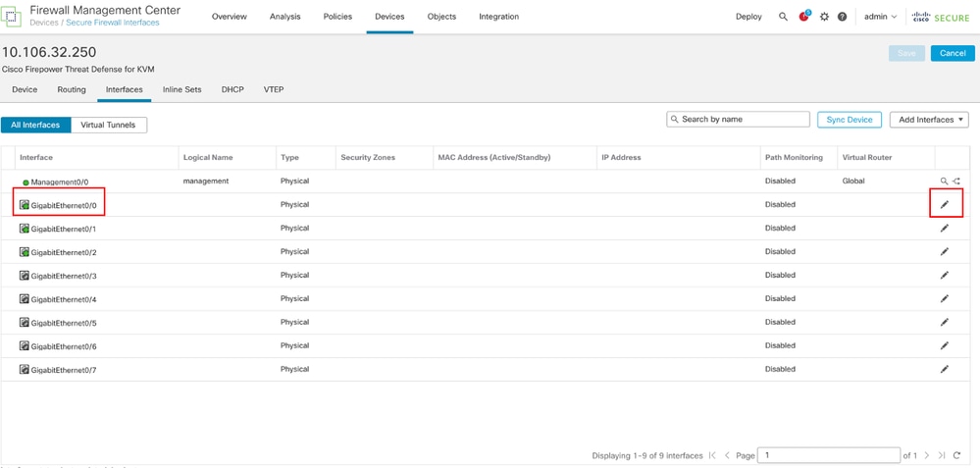Edit GigabitEthernet0/0 with its pencil icon

(x=945, y=204)
